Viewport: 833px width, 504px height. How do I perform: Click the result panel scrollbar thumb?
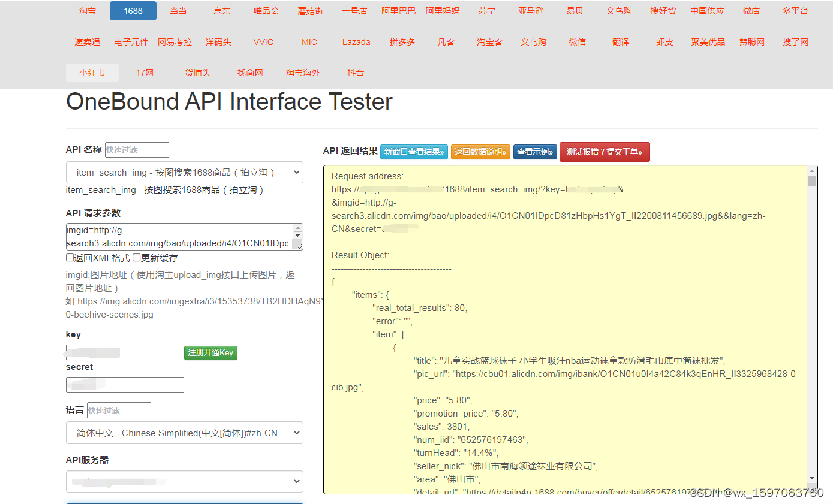tap(813, 181)
